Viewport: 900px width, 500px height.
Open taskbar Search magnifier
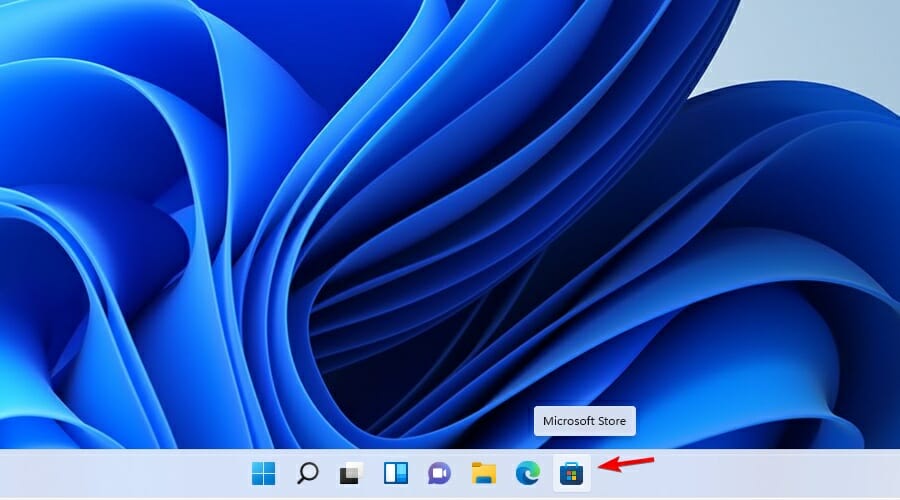tap(307, 474)
